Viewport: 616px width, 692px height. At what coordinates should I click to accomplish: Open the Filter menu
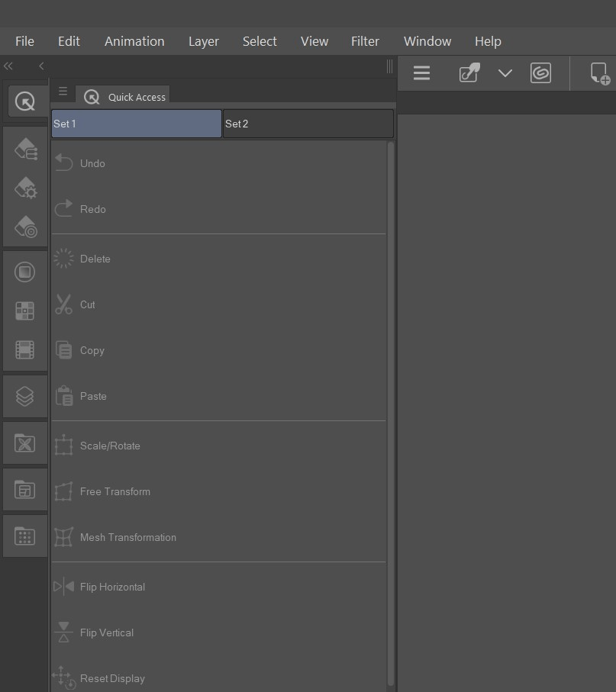365,41
